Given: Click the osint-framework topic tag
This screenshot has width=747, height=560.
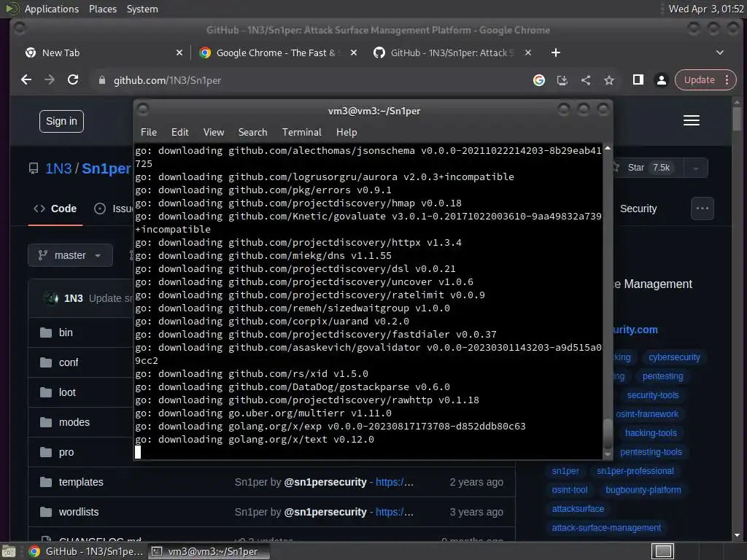Looking at the screenshot, I should click(646, 414).
